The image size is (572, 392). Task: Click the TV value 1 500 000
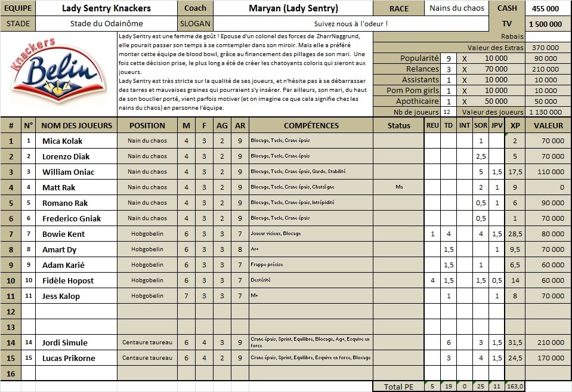click(545, 24)
